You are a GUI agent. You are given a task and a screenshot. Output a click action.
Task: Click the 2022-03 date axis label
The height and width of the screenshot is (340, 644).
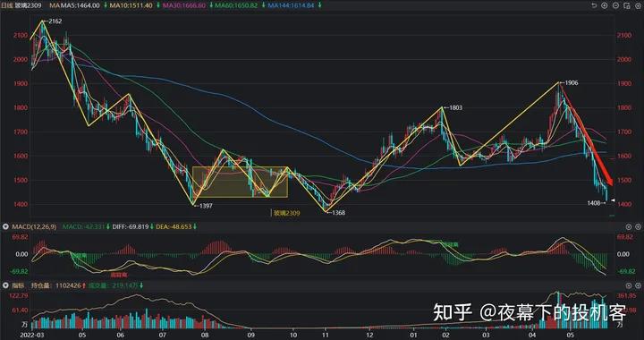coord(32,335)
